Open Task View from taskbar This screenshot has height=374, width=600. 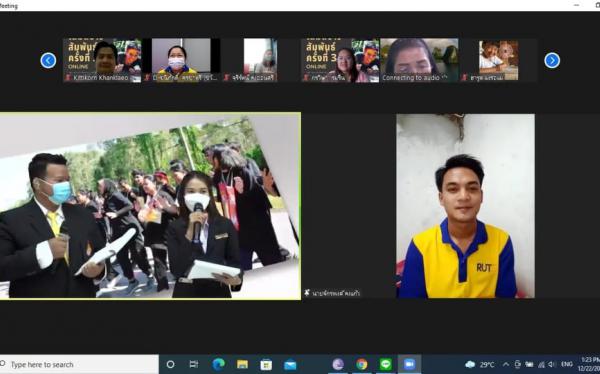(194, 364)
